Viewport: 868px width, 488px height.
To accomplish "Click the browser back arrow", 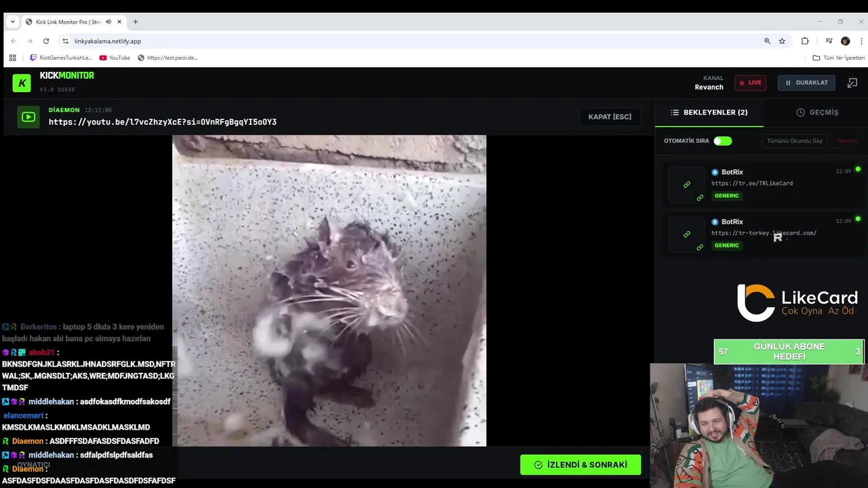I will (13, 41).
